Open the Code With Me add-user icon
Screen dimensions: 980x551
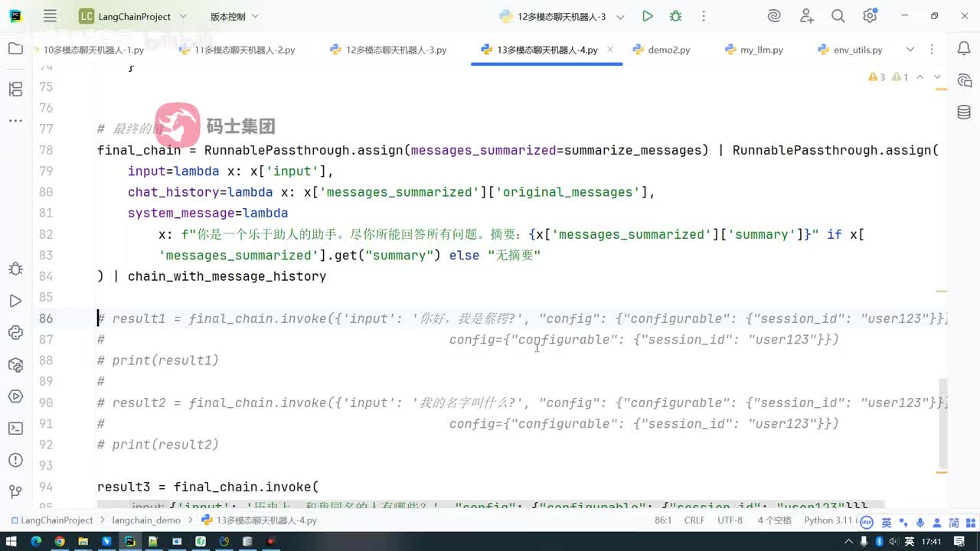coord(806,16)
